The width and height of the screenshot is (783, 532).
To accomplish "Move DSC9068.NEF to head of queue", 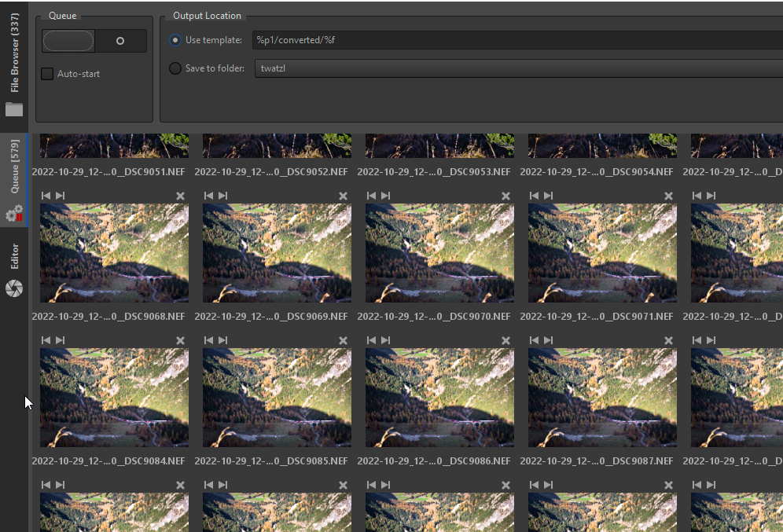I will (46, 196).
